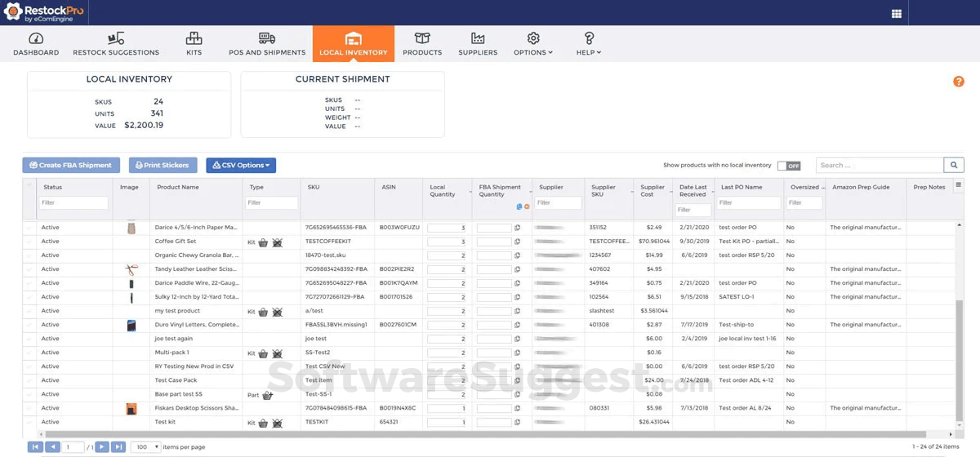This screenshot has width=980, height=457.
Task: Click the RestockPro logo
Action: 43,13
